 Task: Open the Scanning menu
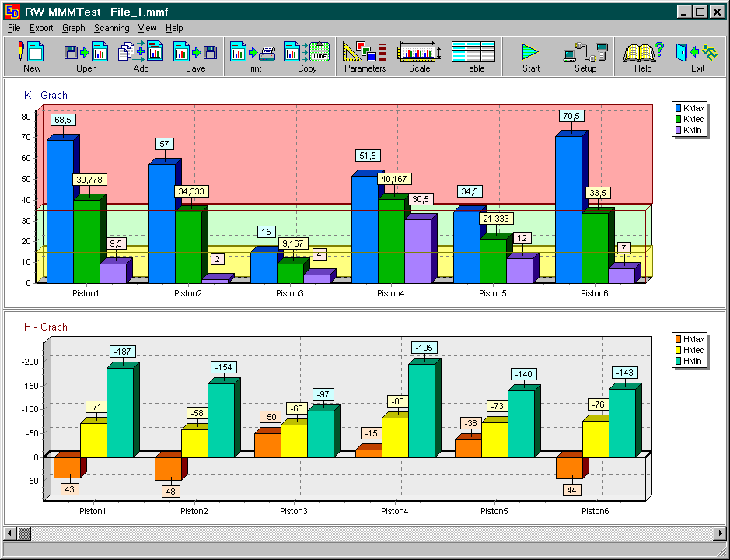[x=112, y=28]
